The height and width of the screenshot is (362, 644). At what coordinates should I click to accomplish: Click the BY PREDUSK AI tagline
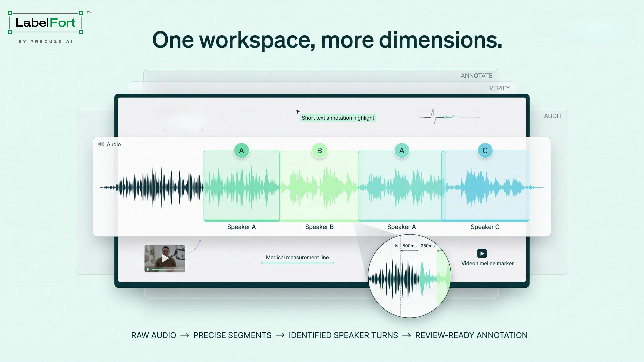click(46, 42)
